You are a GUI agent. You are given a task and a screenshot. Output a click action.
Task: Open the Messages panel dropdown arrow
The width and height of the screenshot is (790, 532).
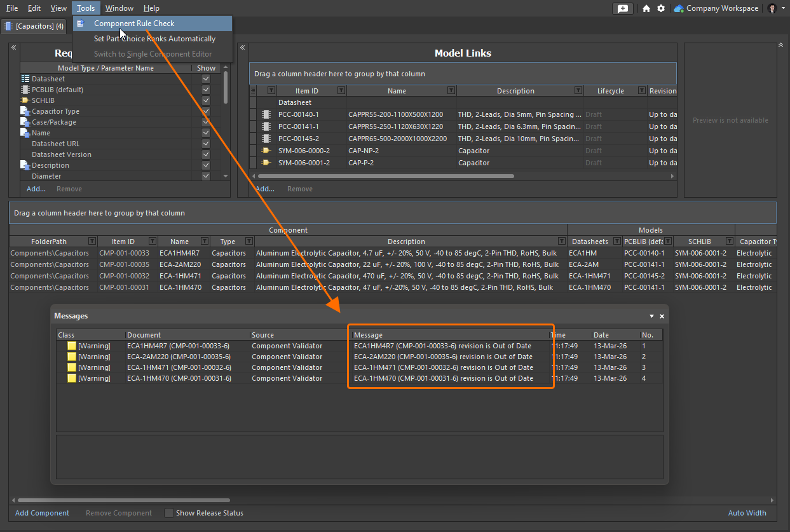click(x=651, y=316)
